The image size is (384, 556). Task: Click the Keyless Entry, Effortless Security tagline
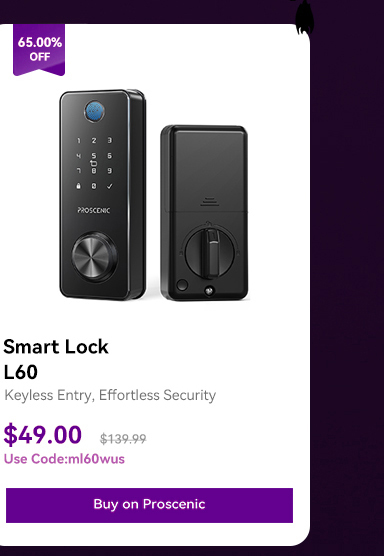point(110,395)
